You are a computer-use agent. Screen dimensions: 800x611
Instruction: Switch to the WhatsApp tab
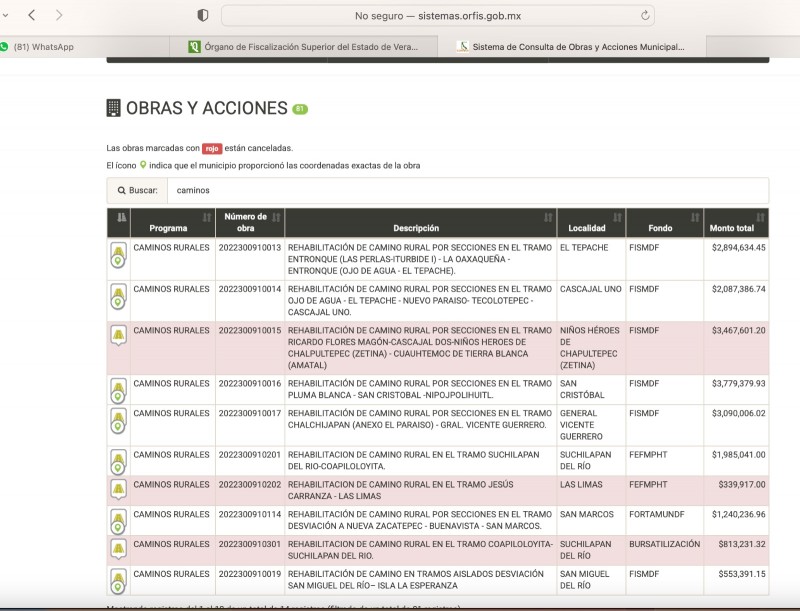coord(43,47)
